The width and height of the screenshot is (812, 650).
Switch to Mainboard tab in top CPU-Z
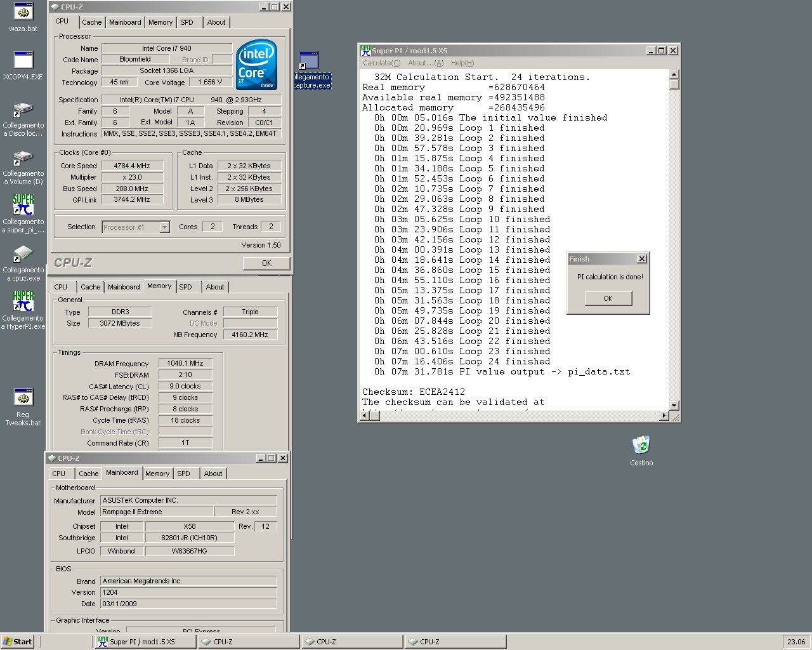(x=125, y=22)
